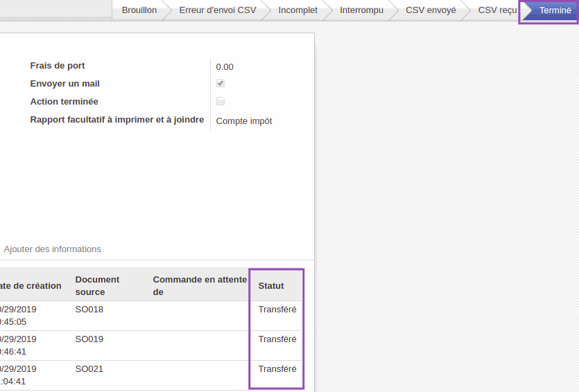Sort by the date de création column
The height and width of the screenshot is (392, 579).
(x=31, y=286)
